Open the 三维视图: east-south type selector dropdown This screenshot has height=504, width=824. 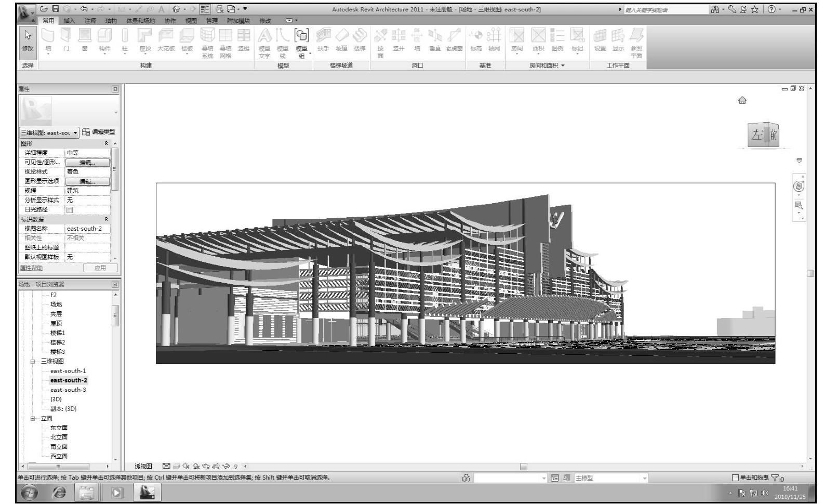click(49, 132)
